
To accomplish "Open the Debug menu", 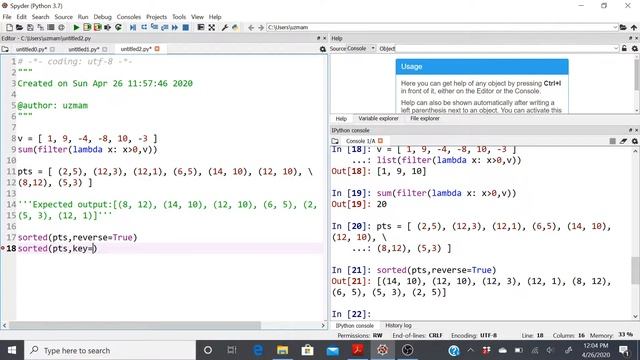I will pos(102,17).
